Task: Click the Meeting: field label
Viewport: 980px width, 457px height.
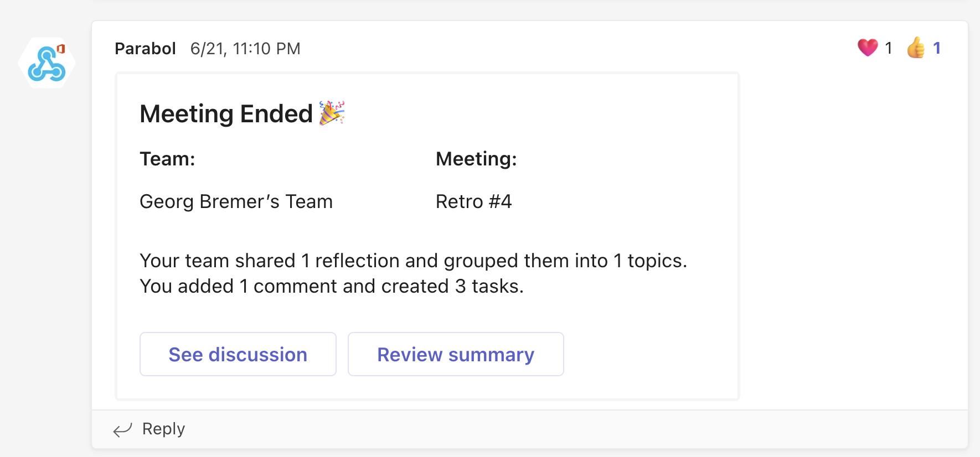Action: [476, 159]
